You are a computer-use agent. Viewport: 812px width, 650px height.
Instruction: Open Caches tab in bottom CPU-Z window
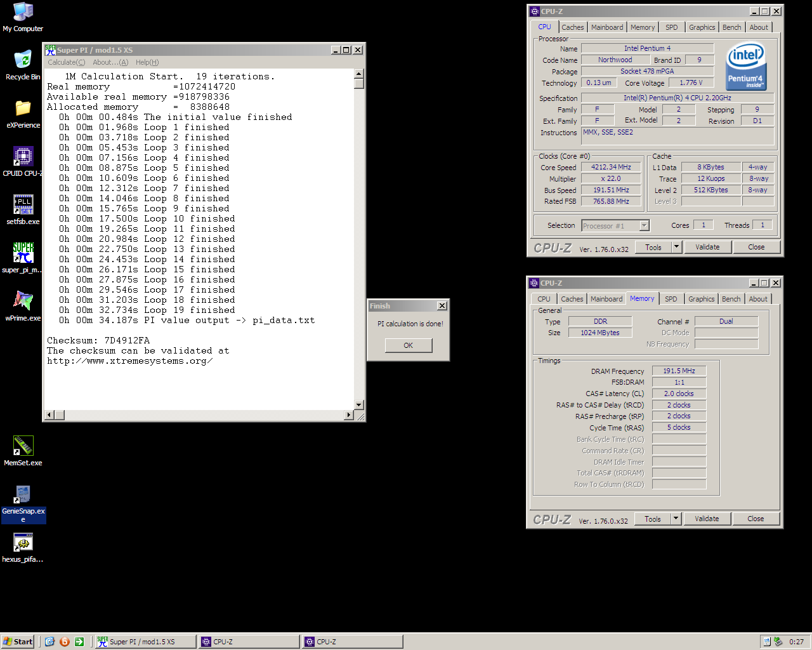tap(572, 299)
